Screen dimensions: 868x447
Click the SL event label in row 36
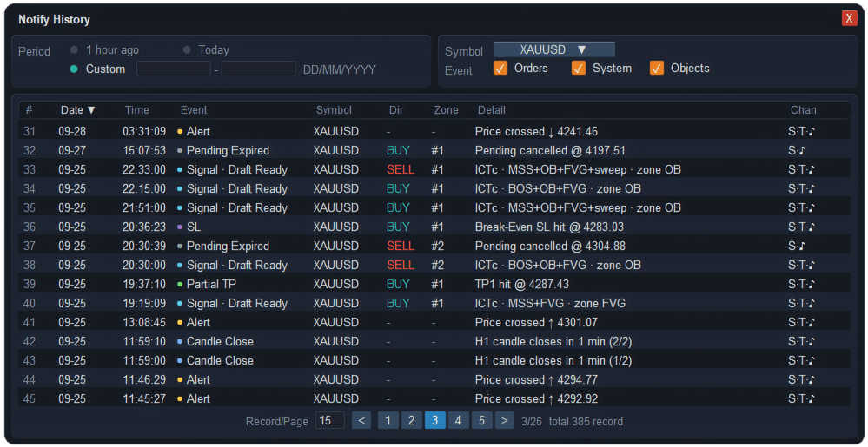[x=194, y=227]
